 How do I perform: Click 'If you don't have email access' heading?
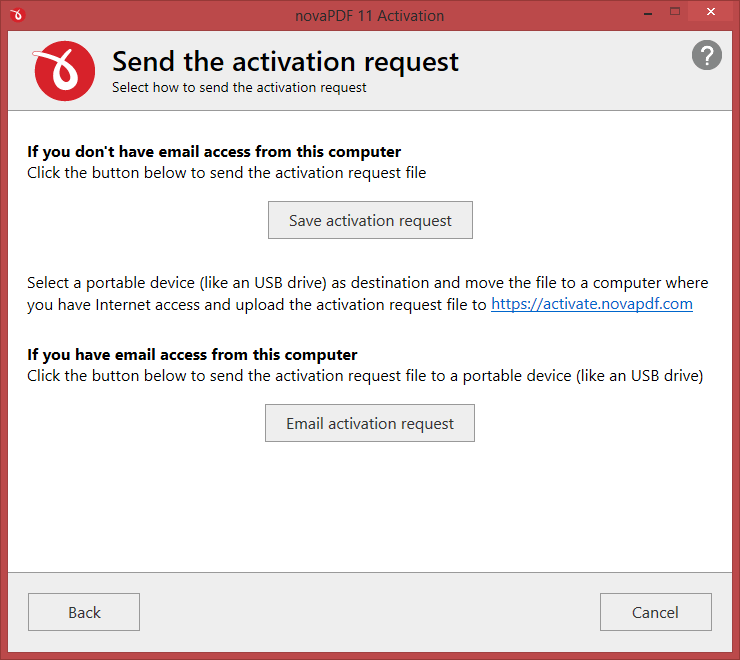(x=214, y=152)
